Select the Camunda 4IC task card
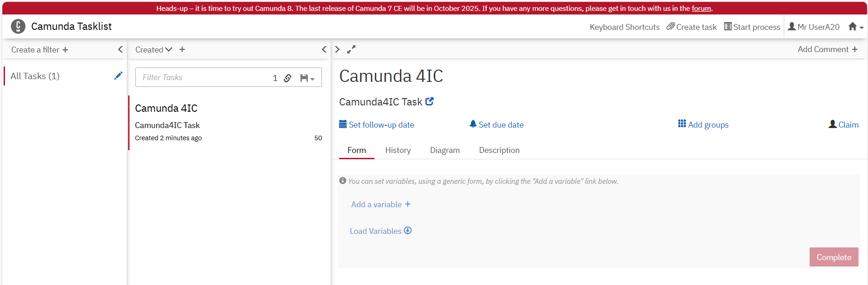 [x=229, y=123]
